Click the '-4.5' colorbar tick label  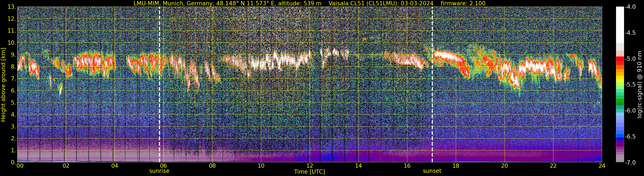(630, 33)
